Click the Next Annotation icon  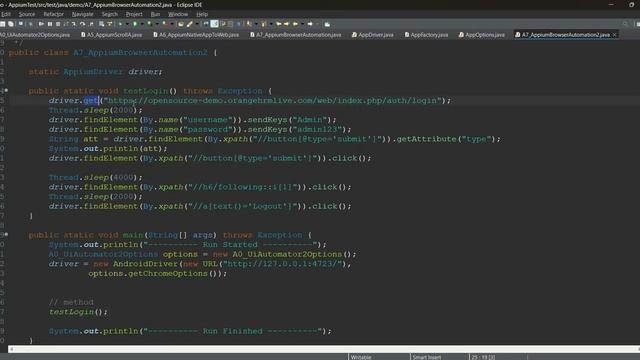point(249,24)
